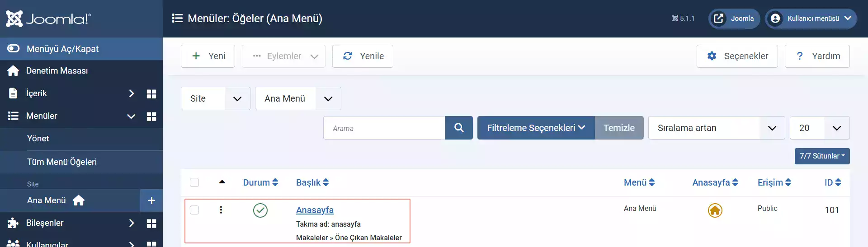Image resolution: width=868 pixels, height=247 pixels.
Task: Collapse the Menüler sidebar section
Action: [x=131, y=116]
